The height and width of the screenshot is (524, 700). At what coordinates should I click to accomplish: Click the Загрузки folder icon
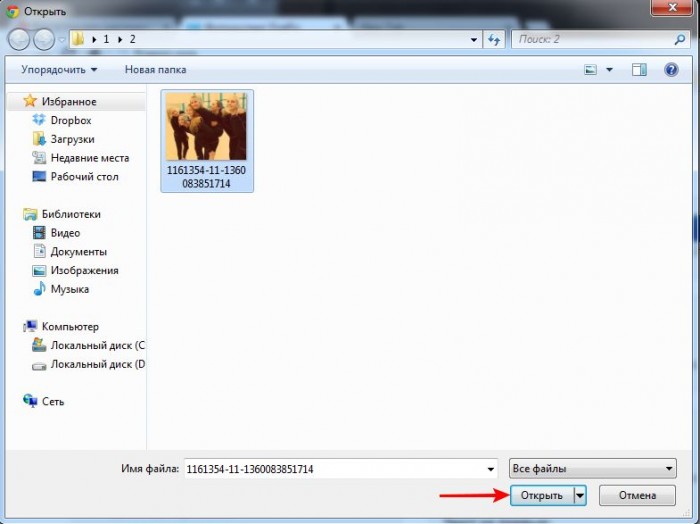pos(39,139)
